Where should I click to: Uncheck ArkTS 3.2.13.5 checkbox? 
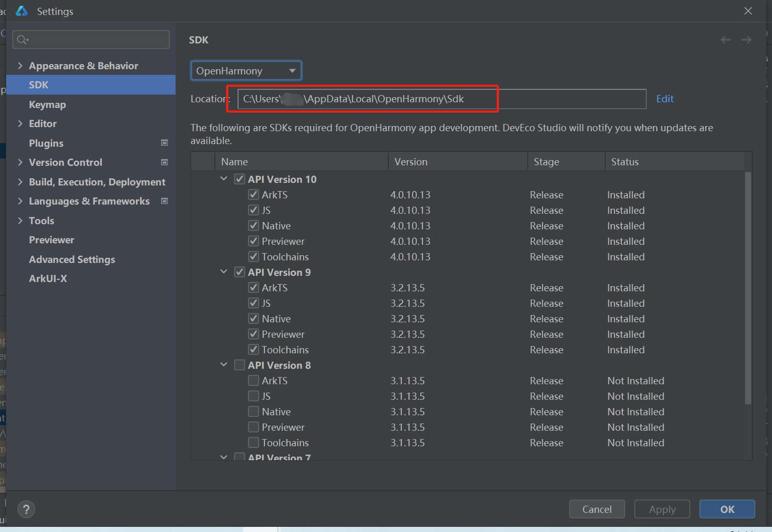click(254, 288)
